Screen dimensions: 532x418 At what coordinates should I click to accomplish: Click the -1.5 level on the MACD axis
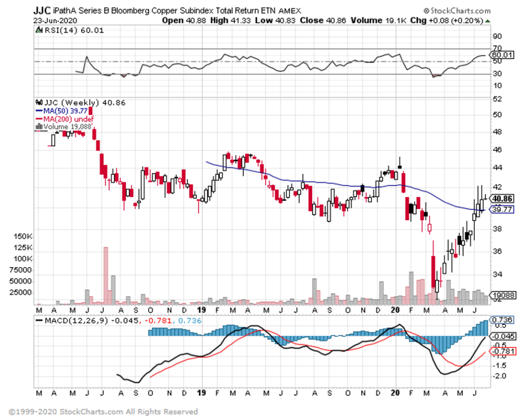coord(501,365)
